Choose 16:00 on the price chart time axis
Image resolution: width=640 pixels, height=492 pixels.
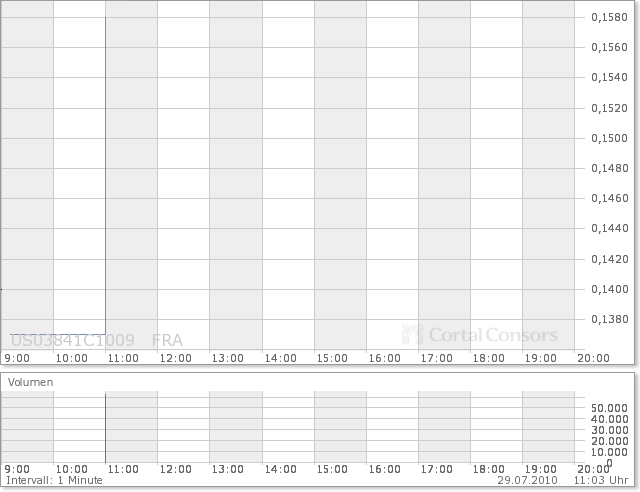tap(384, 358)
